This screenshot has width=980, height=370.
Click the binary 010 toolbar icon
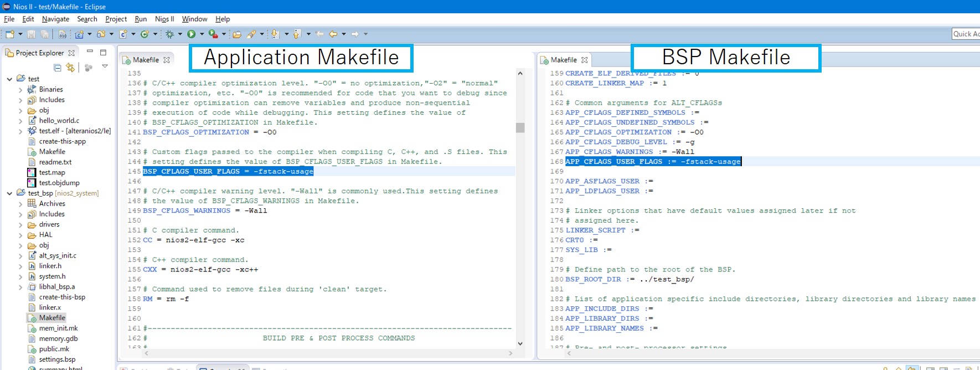(63, 34)
